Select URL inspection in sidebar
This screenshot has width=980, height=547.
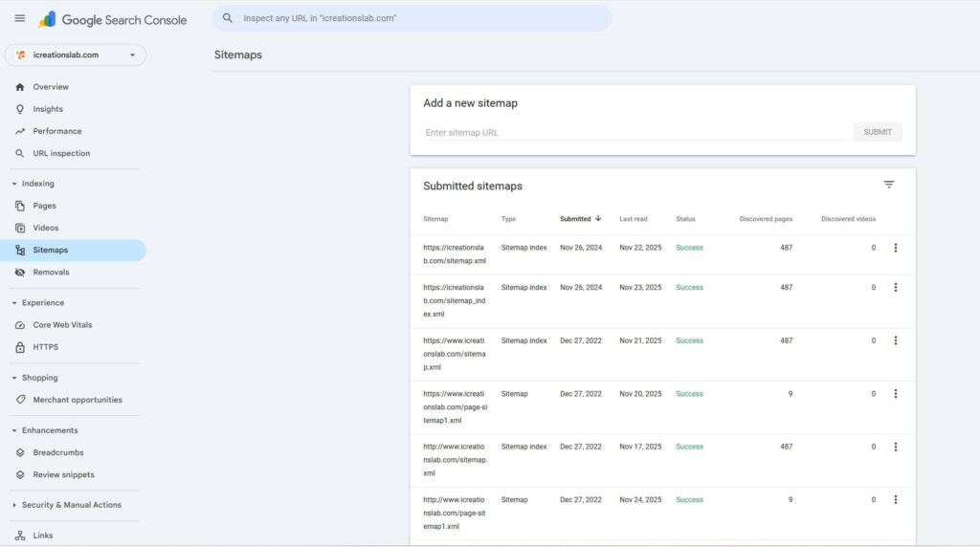[x=61, y=154]
